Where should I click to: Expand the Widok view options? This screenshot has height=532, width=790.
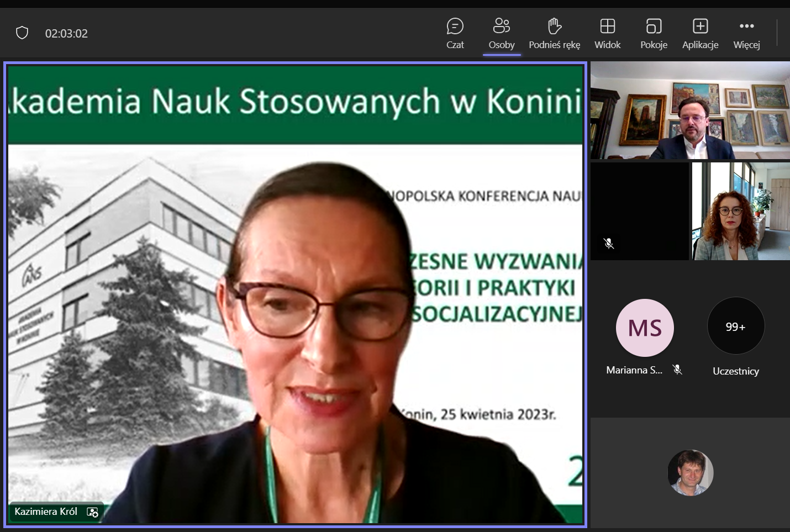pyautogui.click(x=607, y=33)
